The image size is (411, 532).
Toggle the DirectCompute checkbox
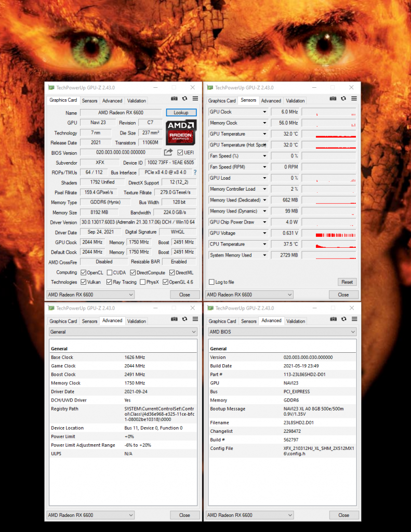[133, 272]
